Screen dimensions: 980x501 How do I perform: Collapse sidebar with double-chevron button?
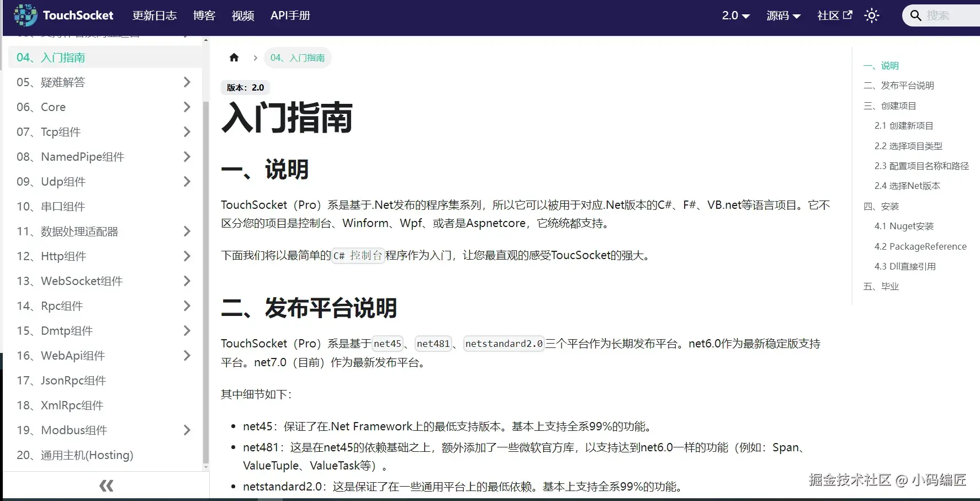106,486
